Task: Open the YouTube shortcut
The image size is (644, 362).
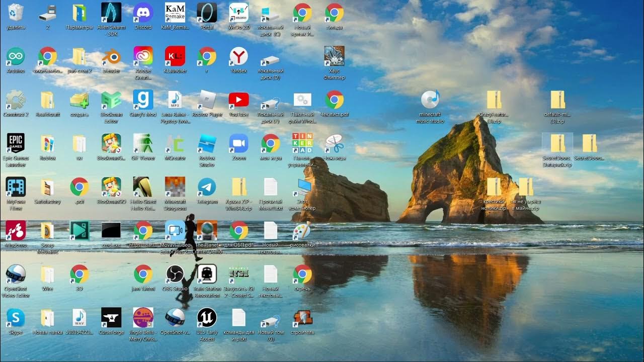Action: pos(238,100)
